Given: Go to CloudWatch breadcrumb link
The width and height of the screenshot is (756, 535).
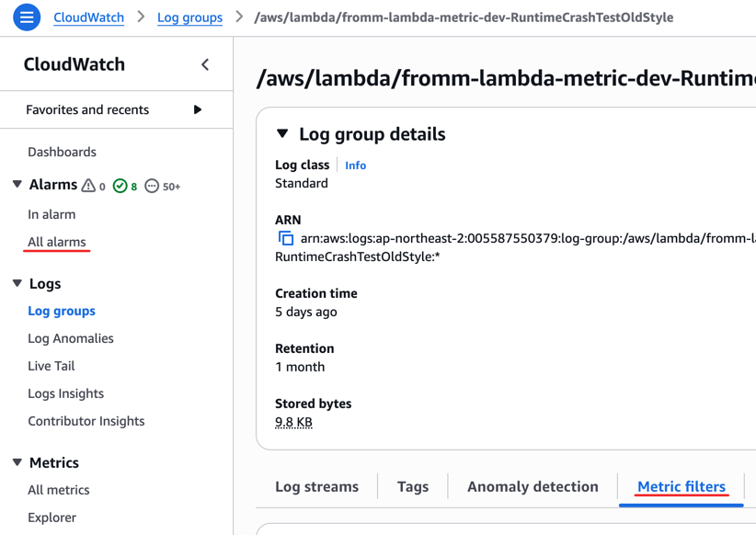Looking at the screenshot, I should coord(88,17).
